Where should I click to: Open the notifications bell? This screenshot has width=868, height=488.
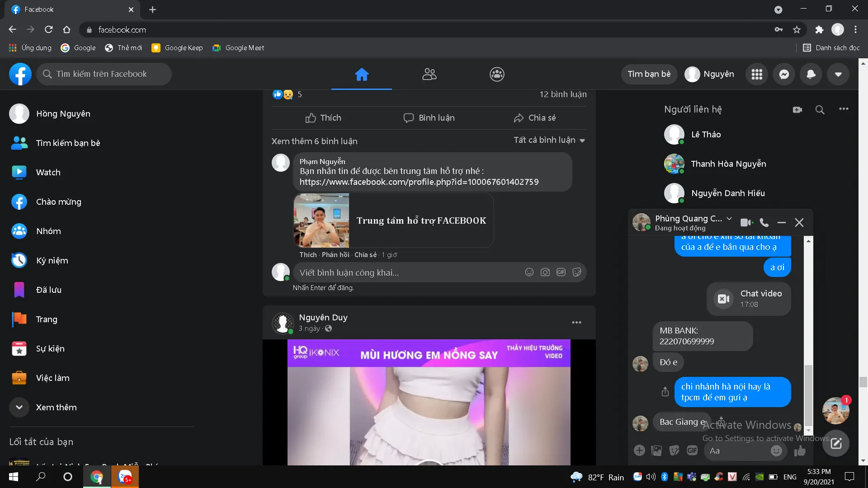[x=811, y=74]
